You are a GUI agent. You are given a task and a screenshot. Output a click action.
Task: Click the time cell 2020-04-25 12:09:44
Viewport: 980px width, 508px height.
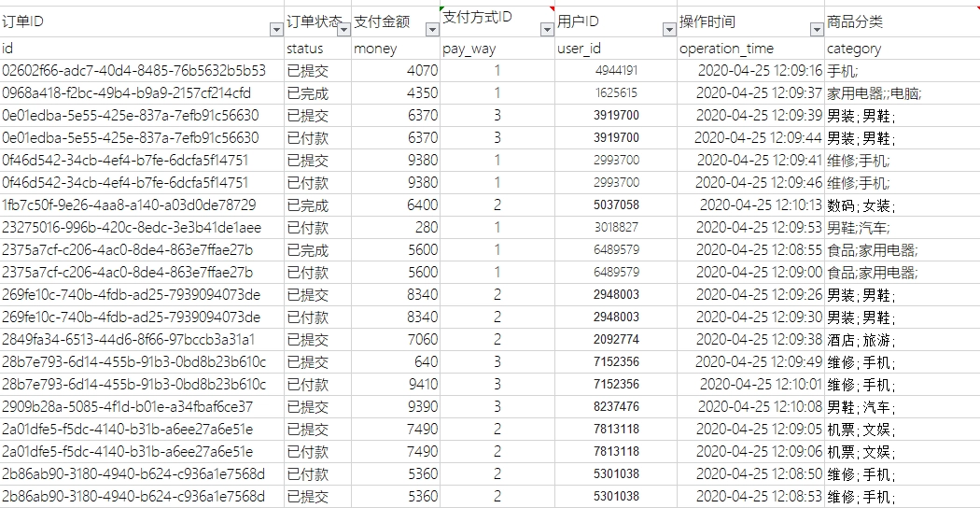751,137
